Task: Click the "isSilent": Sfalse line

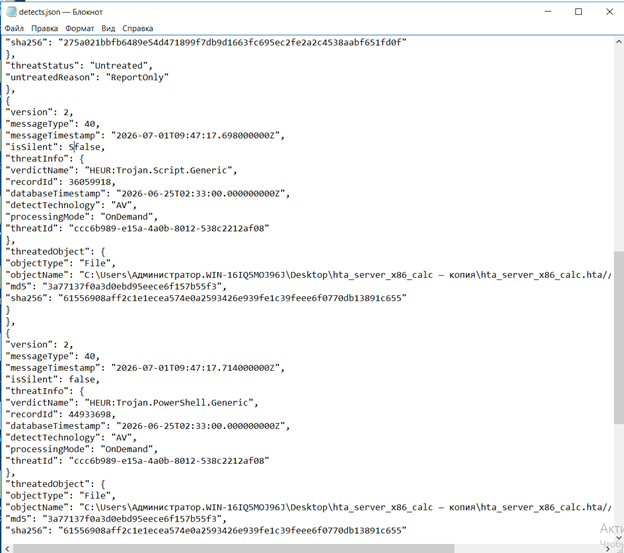Action: pyautogui.click(x=55, y=147)
